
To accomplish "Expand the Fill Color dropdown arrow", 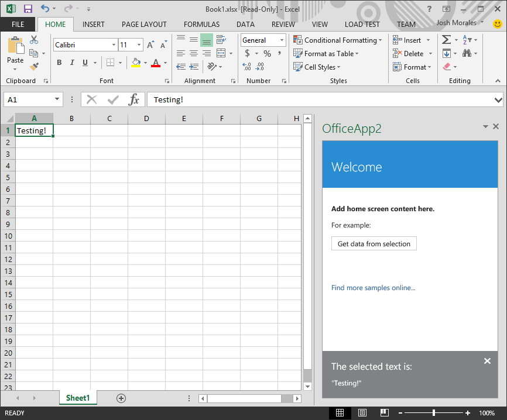I will tap(144, 63).
